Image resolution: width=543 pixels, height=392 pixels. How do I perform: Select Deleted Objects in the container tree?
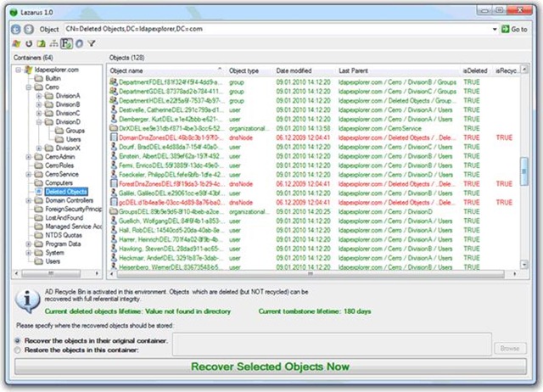click(x=66, y=192)
